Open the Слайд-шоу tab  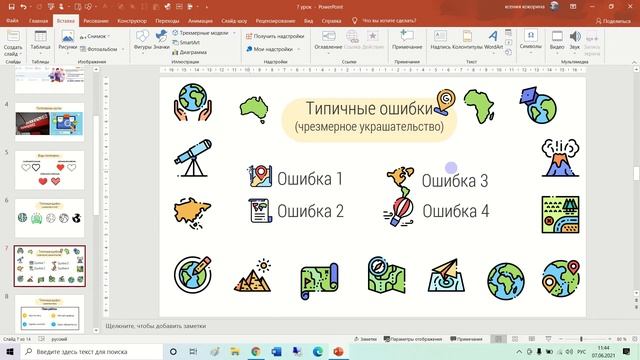pyautogui.click(x=234, y=20)
